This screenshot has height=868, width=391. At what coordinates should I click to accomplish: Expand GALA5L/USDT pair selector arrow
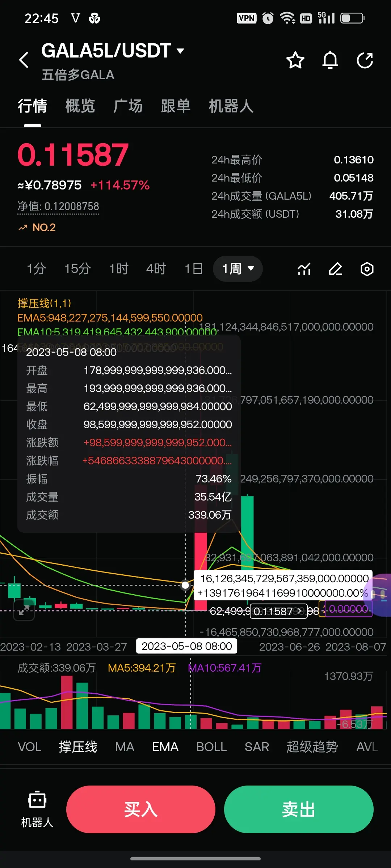[x=180, y=51]
